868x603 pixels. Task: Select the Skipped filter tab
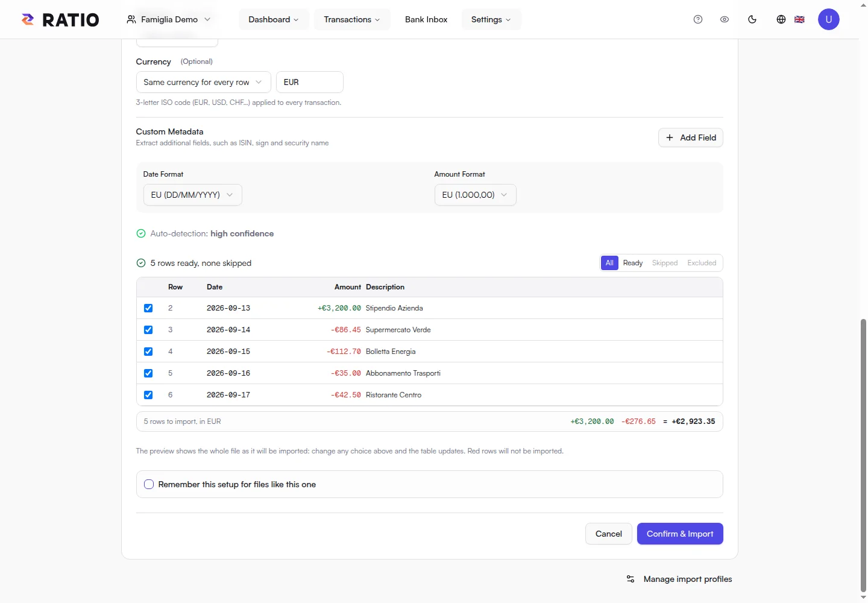(x=665, y=263)
